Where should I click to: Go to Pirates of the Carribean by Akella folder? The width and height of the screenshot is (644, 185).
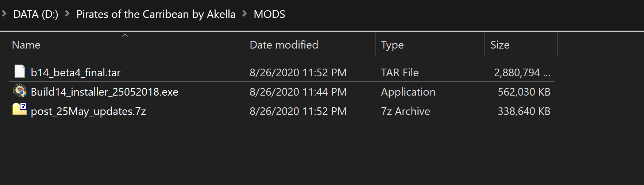tap(156, 14)
